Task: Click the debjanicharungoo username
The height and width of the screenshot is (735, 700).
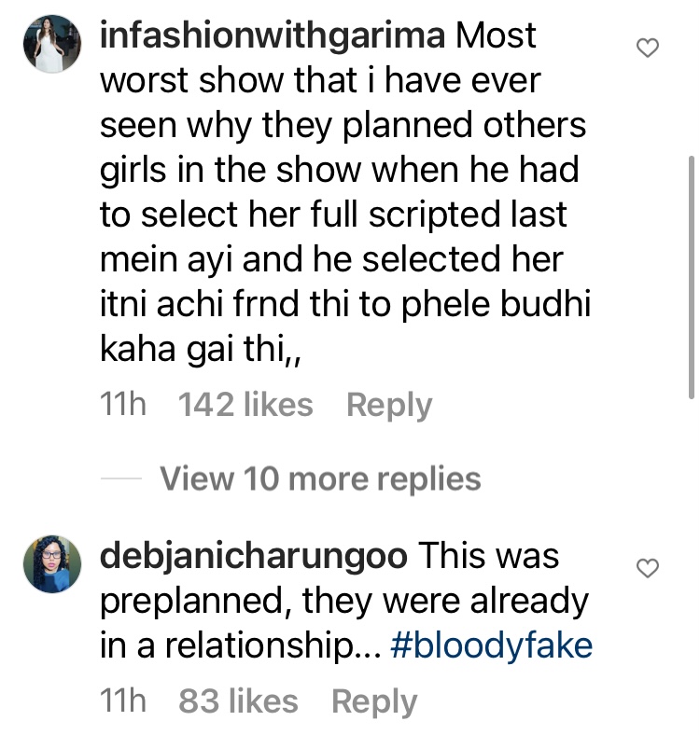Action: pyautogui.click(x=253, y=557)
